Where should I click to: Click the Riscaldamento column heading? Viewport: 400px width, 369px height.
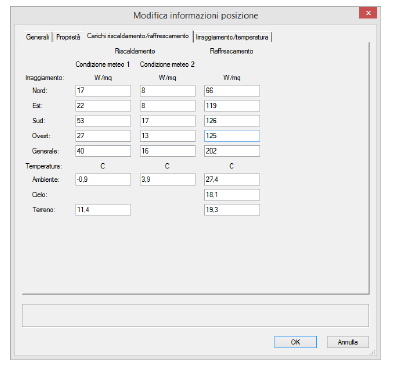click(135, 51)
